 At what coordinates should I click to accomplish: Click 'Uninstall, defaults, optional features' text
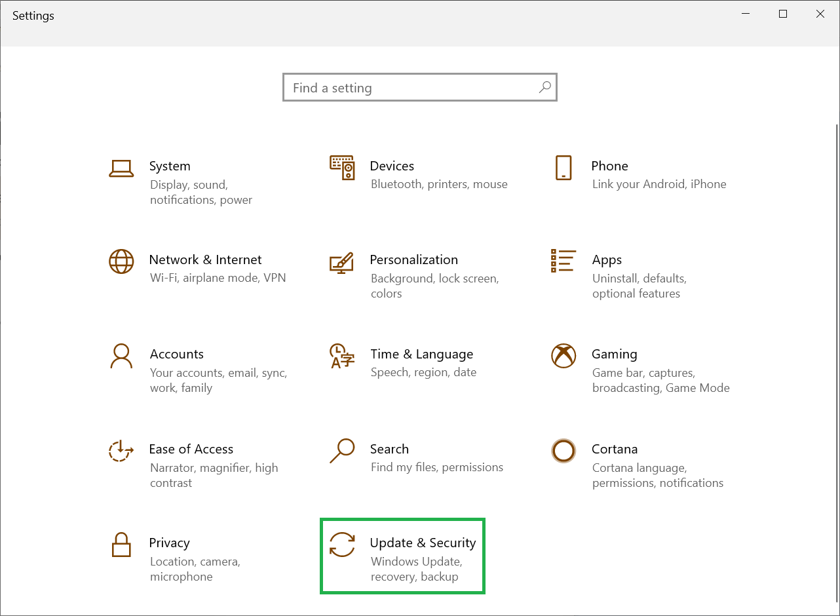coord(639,286)
